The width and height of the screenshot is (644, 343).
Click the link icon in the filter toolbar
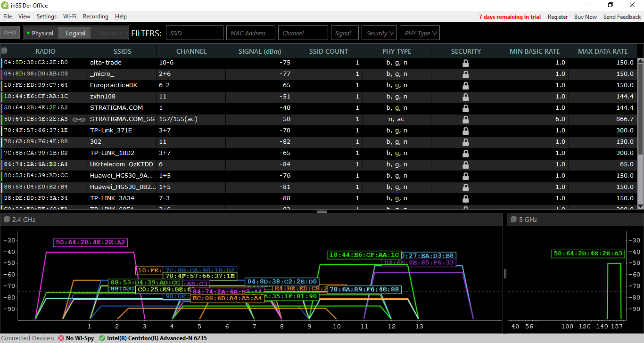point(9,33)
